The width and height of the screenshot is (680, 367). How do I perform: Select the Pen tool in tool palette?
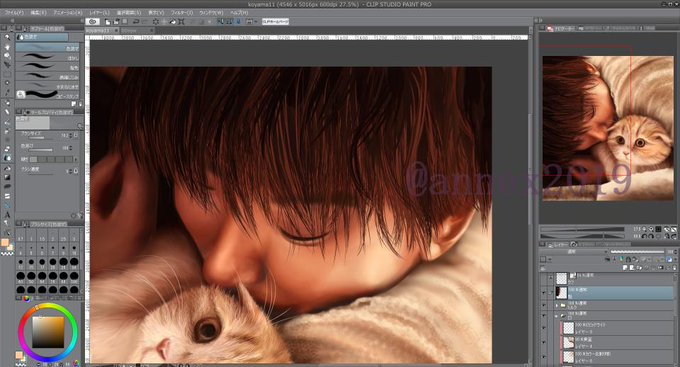[x=7, y=102]
